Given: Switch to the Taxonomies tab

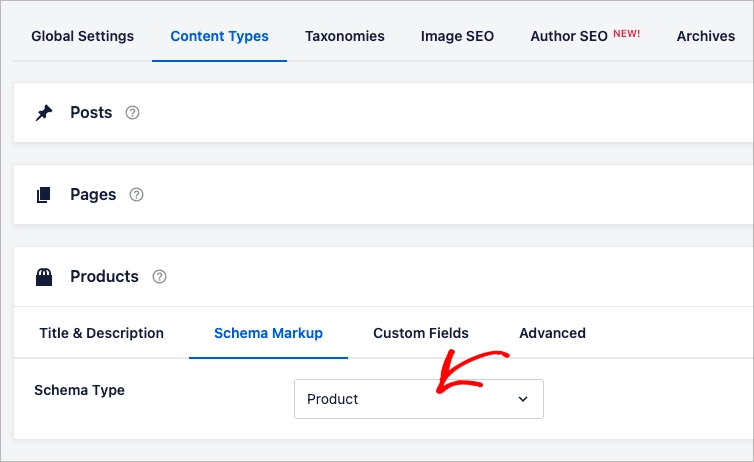Looking at the screenshot, I should click(x=345, y=36).
